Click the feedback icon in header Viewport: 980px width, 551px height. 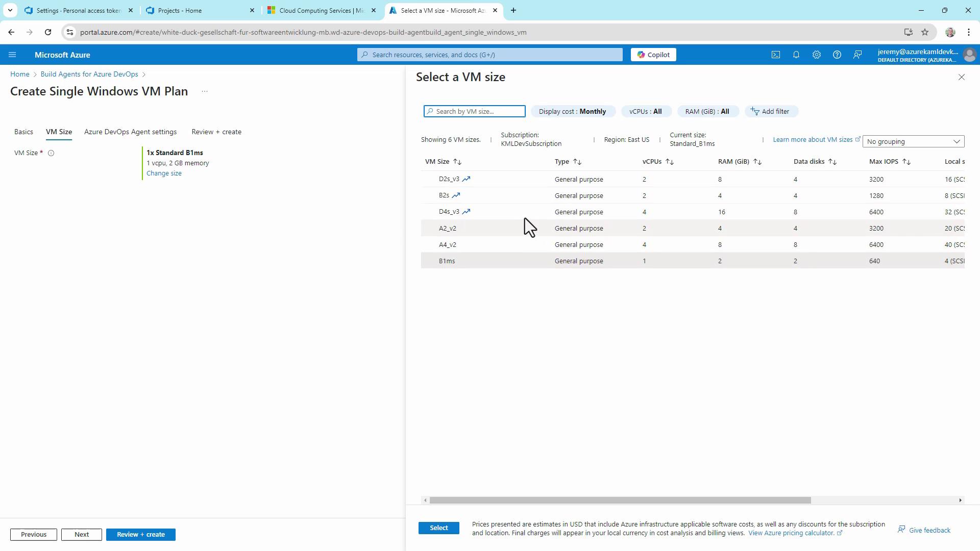[x=857, y=55]
